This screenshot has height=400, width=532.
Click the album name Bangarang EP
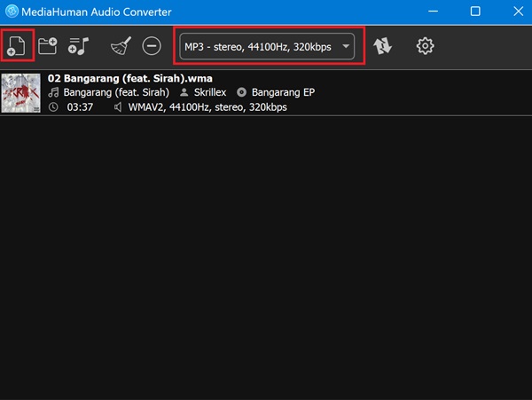(x=283, y=92)
